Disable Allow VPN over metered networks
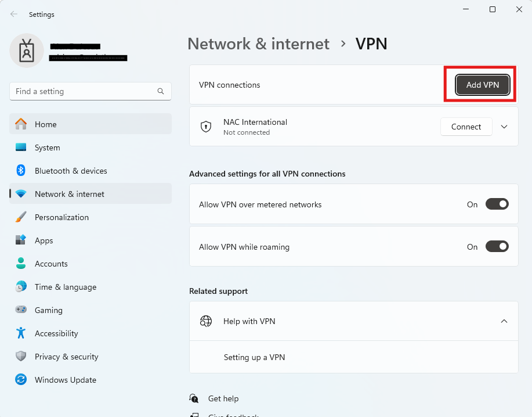This screenshot has width=532, height=417. coord(497,204)
